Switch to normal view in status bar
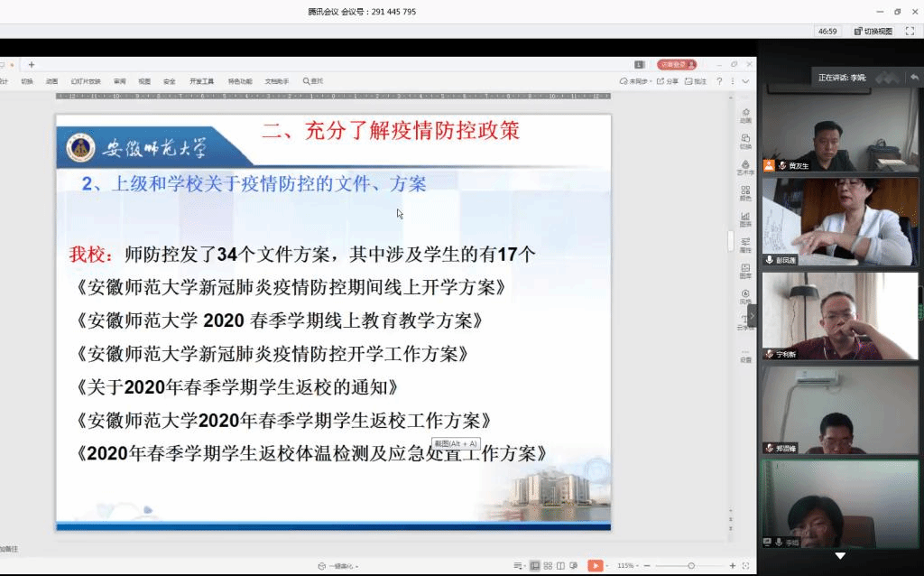 [535, 565]
